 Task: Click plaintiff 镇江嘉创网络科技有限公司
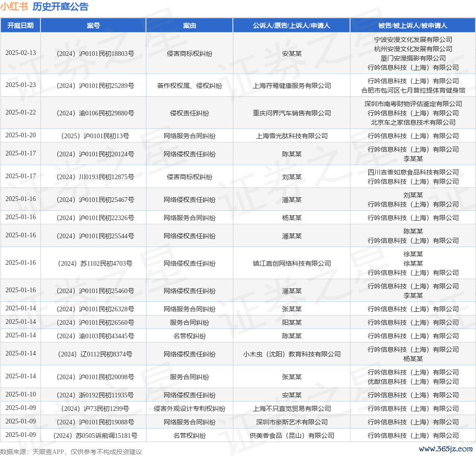[x=292, y=263]
